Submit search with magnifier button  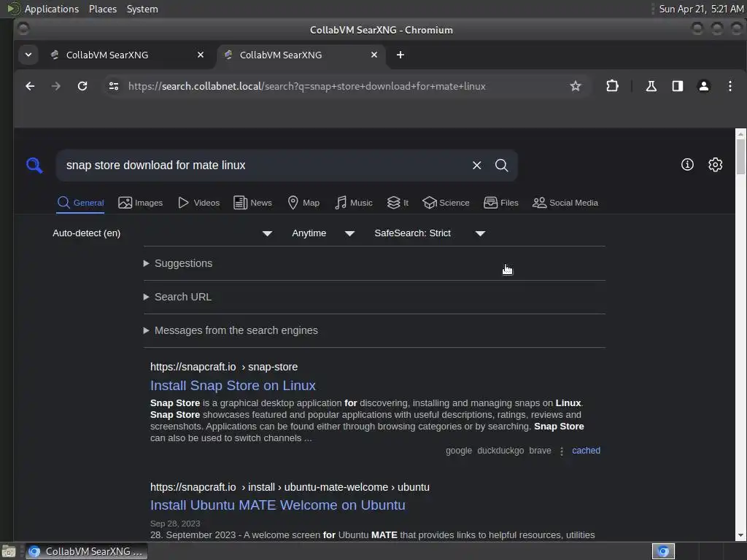pos(501,166)
